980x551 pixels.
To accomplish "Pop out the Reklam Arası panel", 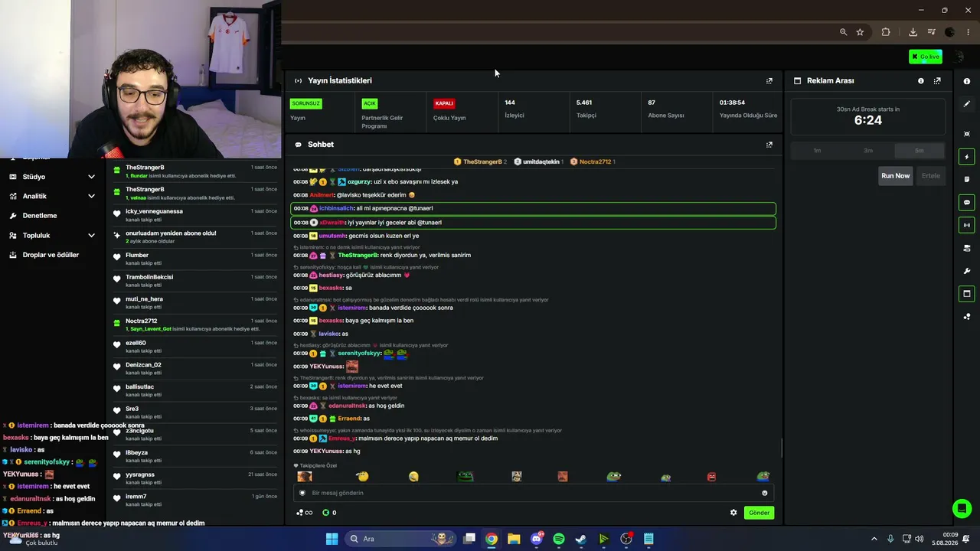I will pyautogui.click(x=937, y=80).
